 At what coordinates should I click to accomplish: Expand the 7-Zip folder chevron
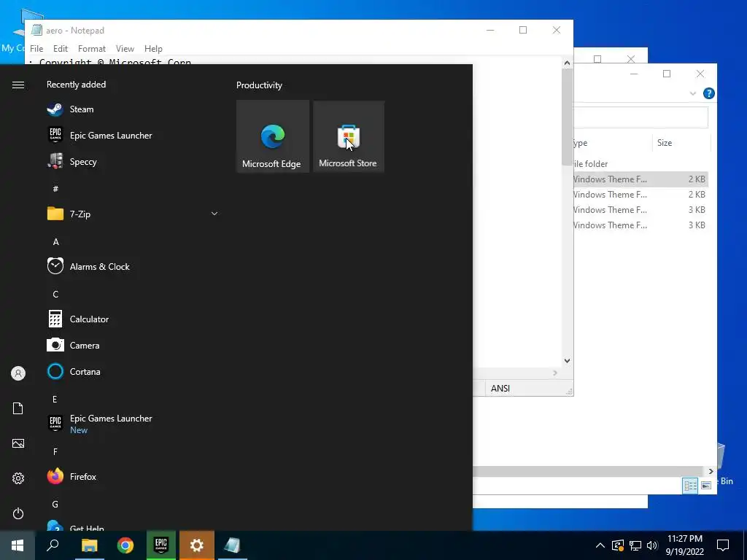(x=214, y=214)
